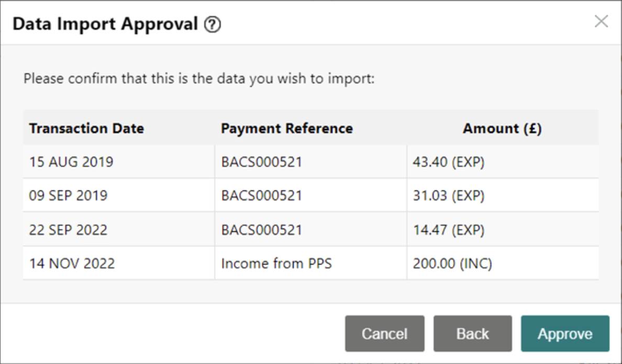Click the Back button
Screen dimensions: 622x364
pos(472,334)
